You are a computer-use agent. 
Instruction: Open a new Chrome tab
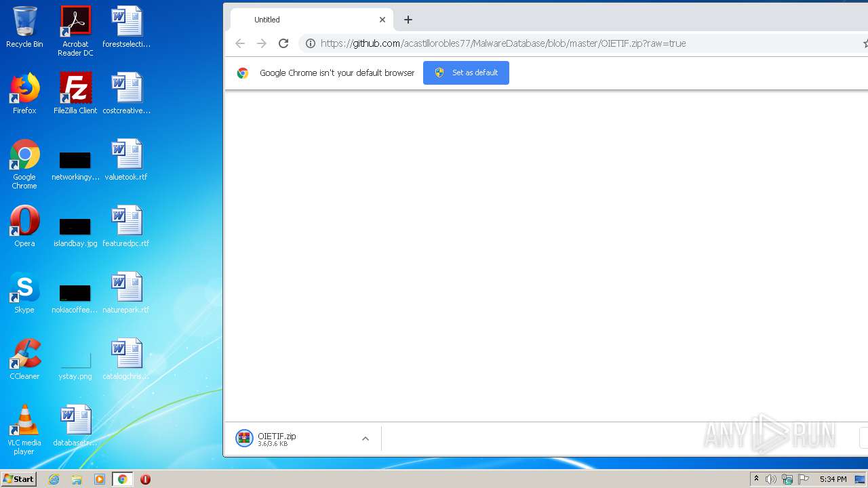pyautogui.click(x=408, y=20)
